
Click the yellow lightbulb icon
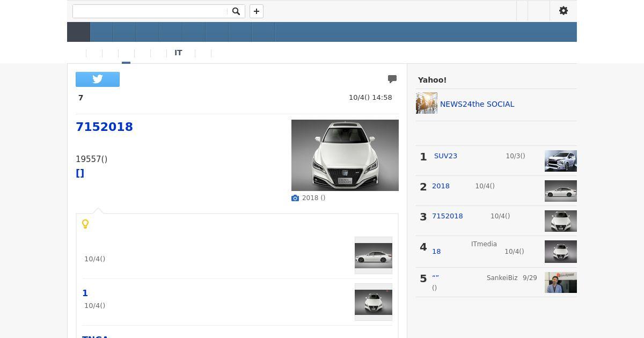85,224
